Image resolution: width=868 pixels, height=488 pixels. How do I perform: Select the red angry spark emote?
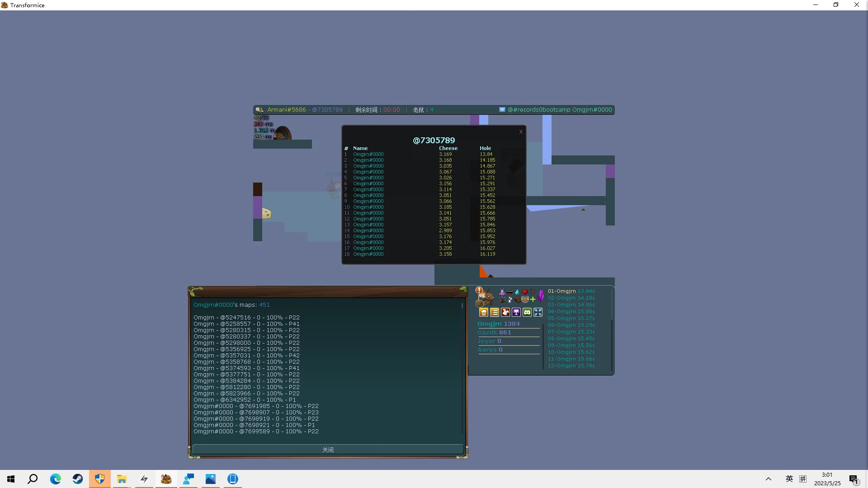click(533, 292)
